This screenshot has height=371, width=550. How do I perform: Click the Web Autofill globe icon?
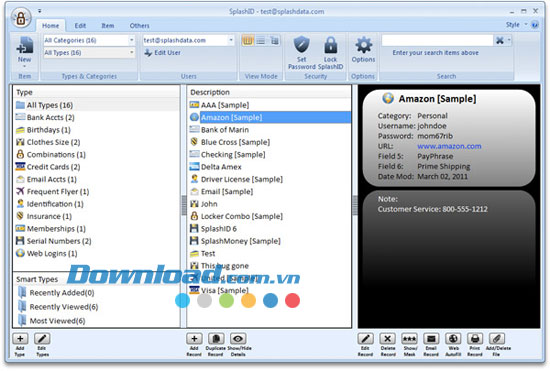click(453, 338)
